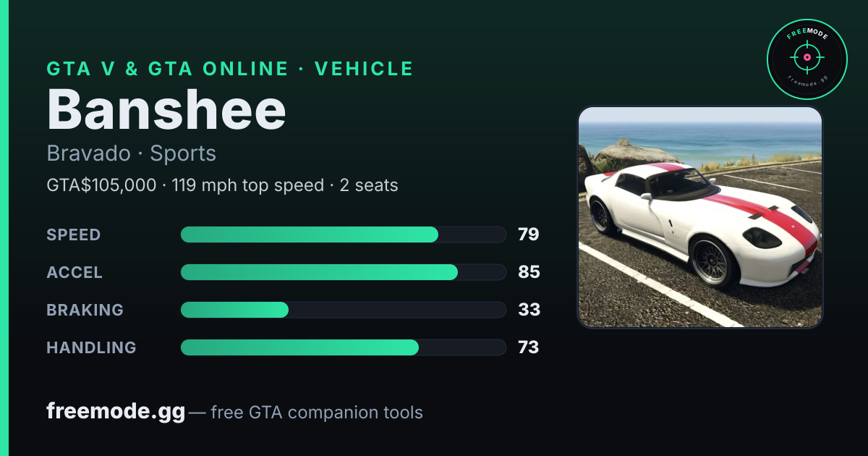Open the freemode.gg link
This screenshot has height=456, width=868.
point(116,412)
